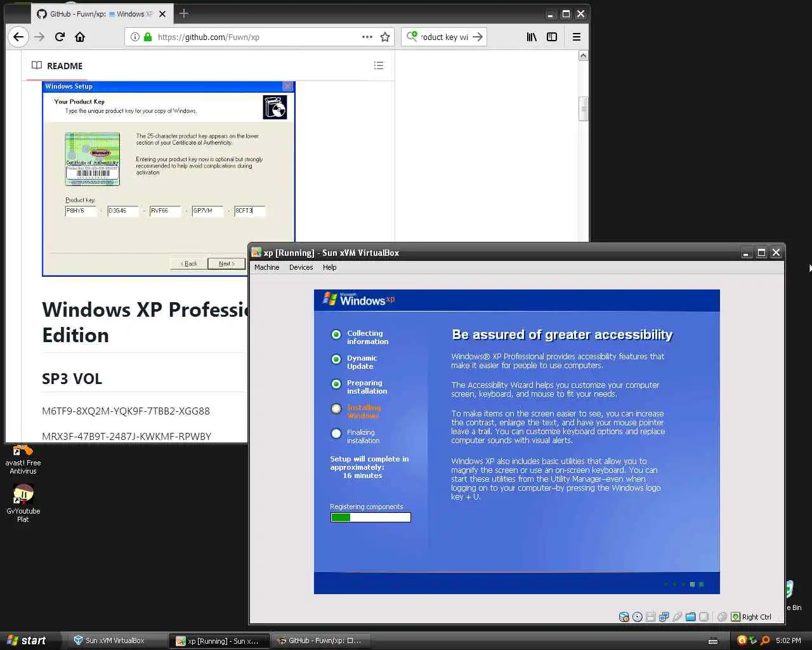812x650 pixels.
Task: Select the GitHub - Fuwn/xp browser tab
Action: click(x=102, y=13)
